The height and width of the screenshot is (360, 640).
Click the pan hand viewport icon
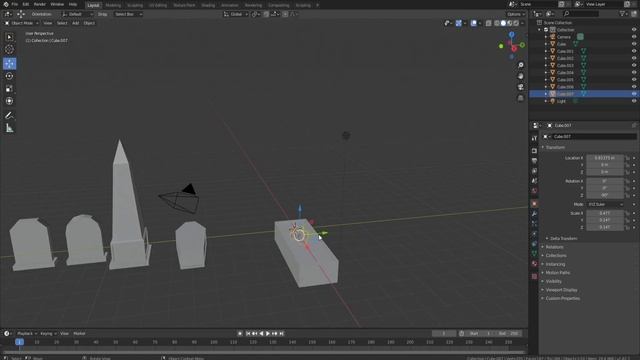(x=520, y=76)
